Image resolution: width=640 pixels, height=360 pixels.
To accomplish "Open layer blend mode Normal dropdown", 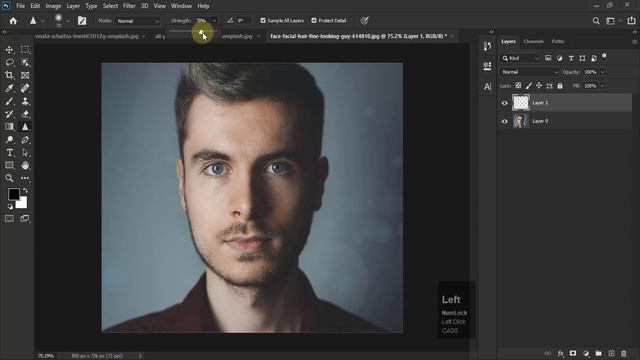I will (x=529, y=72).
